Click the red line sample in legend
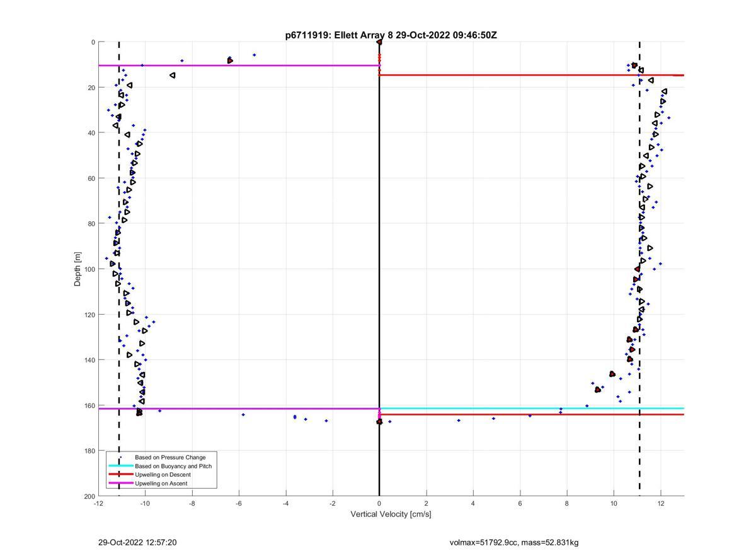Screen dimensions: 756x558 (120, 475)
